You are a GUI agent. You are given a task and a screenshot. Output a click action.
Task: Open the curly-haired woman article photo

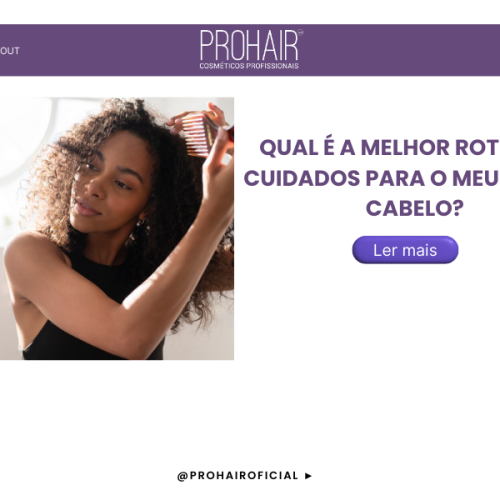click(117, 229)
